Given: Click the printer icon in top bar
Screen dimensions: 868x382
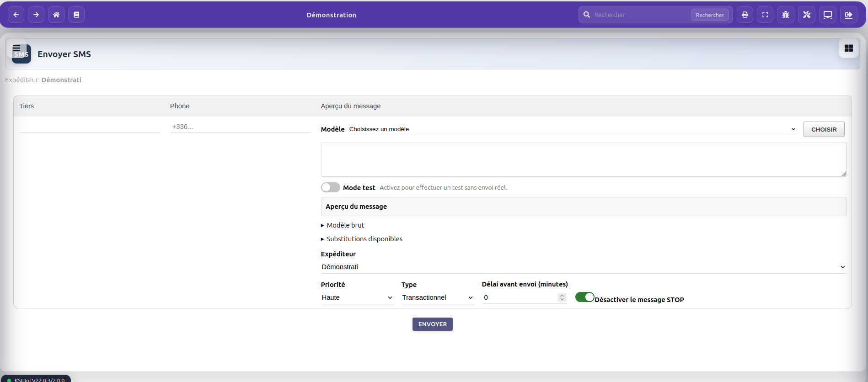Looking at the screenshot, I should (745, 15).
